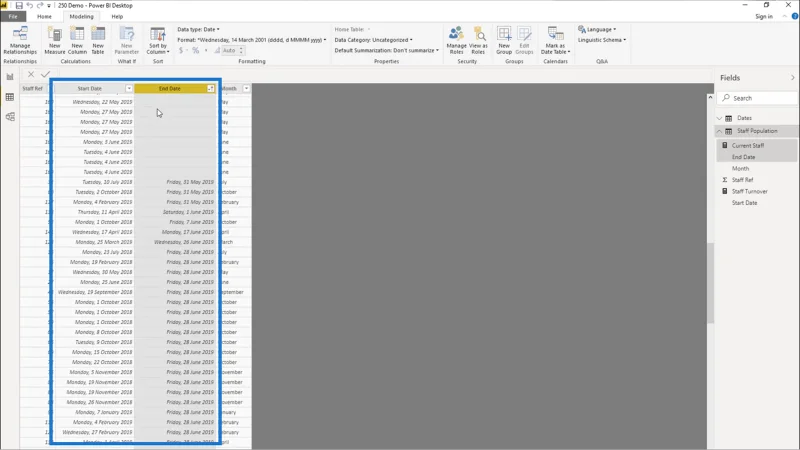This screenshot has height=450, width=800.
Task: Open Default Summarization dropdown
Action: click(x=386, y=51)
